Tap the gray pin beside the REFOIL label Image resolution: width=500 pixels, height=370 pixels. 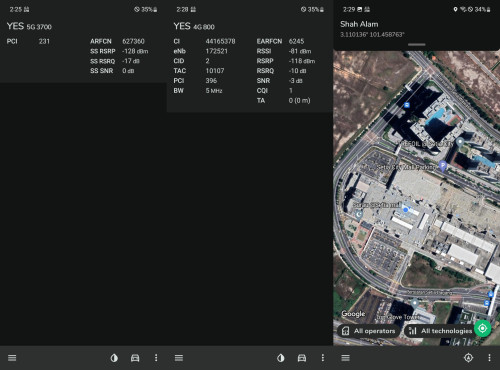(x=460, y=142)
